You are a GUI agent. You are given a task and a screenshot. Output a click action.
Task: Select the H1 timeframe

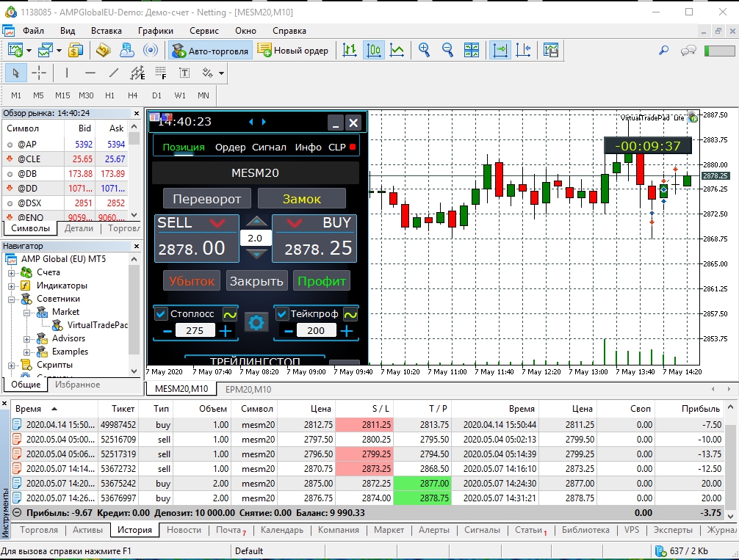[109, 95]
